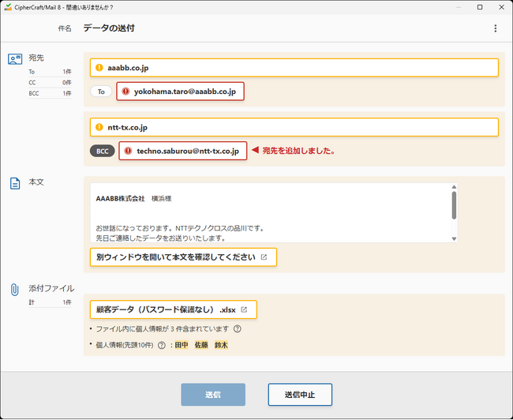Click the help icon after 個人情報が3件含まれています
Viewport: 513px width, 420px height.
click(x=237, y=329)
